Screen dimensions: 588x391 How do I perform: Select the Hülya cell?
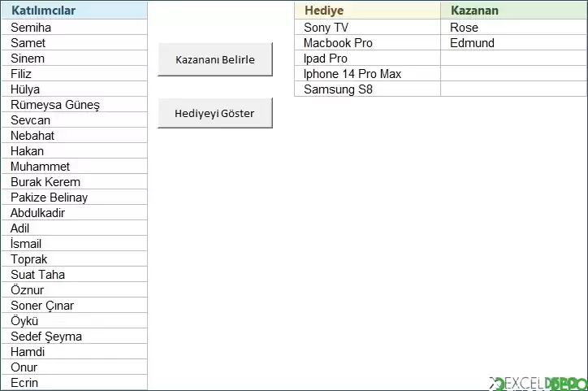tap(74, 89)
